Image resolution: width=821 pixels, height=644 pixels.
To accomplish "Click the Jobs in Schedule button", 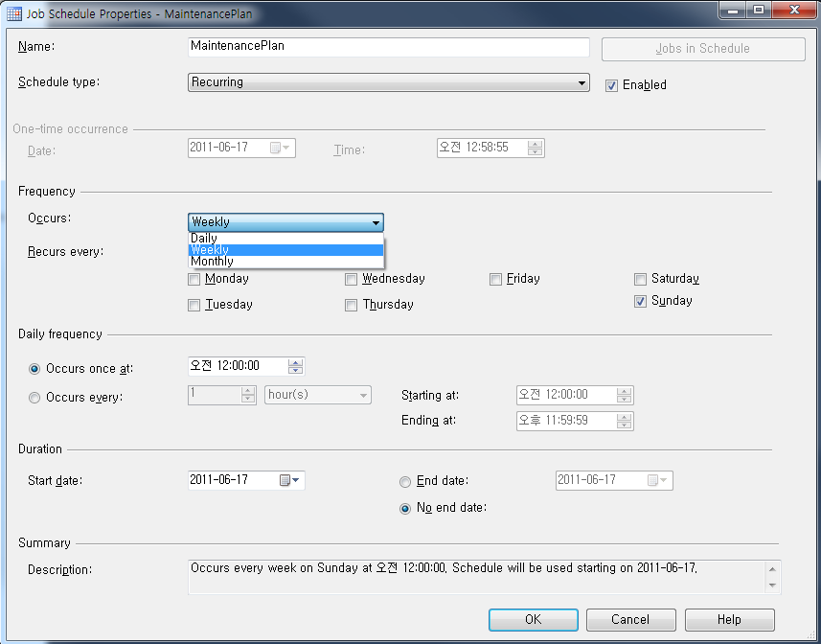I will coord(703,49).
